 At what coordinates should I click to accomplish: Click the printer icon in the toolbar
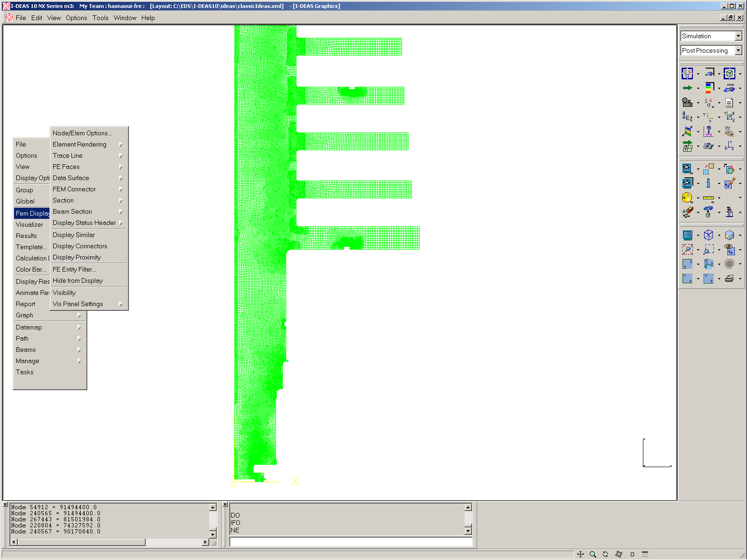729,279
